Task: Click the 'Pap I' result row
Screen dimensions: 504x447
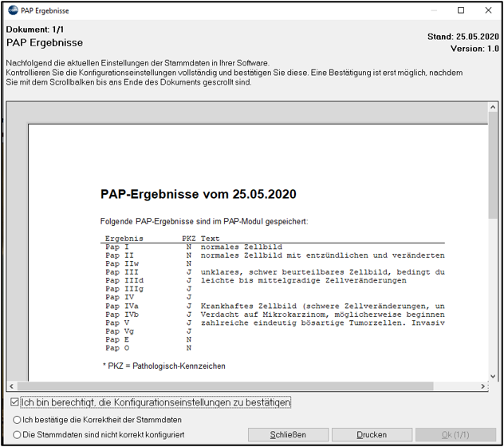Action: pyautogui.click(x=194, y=247)
